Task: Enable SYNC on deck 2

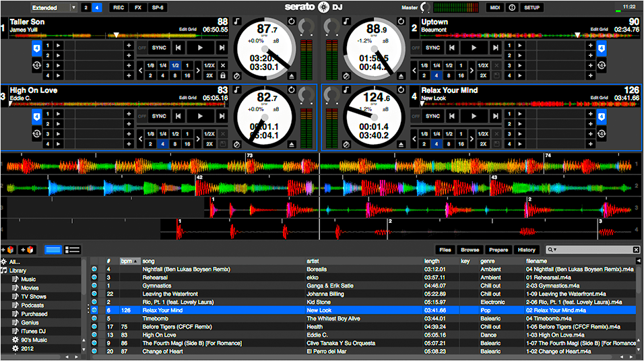Action: 432,48
